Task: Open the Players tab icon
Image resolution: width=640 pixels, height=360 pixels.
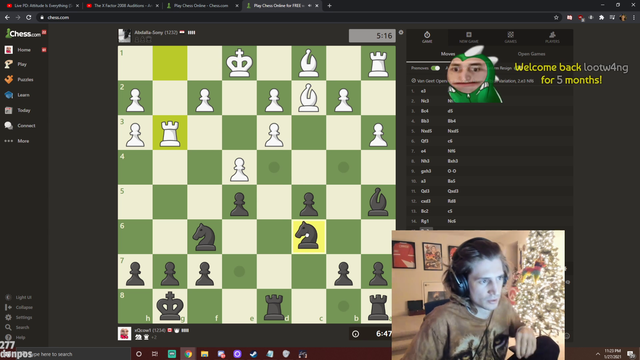Action: (x=552, y=37)
